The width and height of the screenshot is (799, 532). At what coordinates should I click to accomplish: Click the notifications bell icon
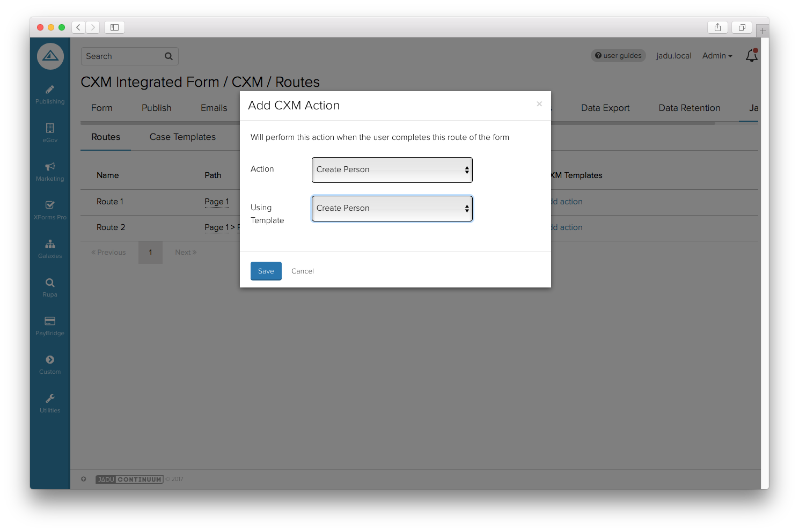click(751, 56)
